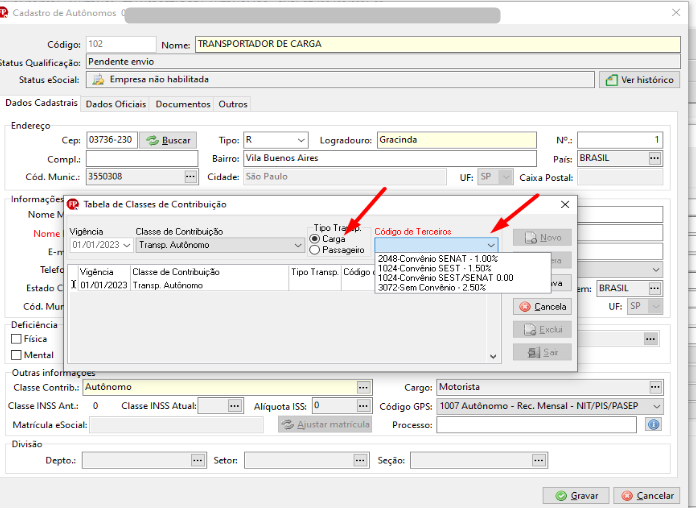Open the Alíquota ISS ellipsis lookup

(363, 406)
